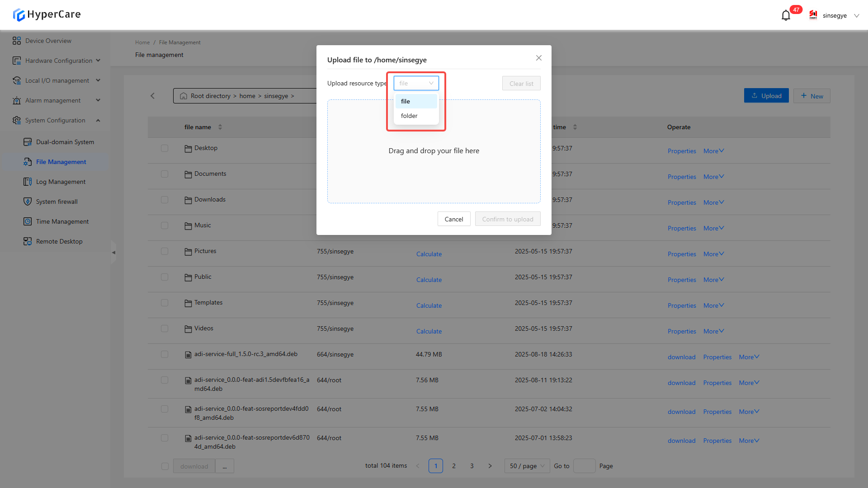The width and height of the screenshot is (868, 488).
Task: Click the Go to page input field
Action: (584, 466)
